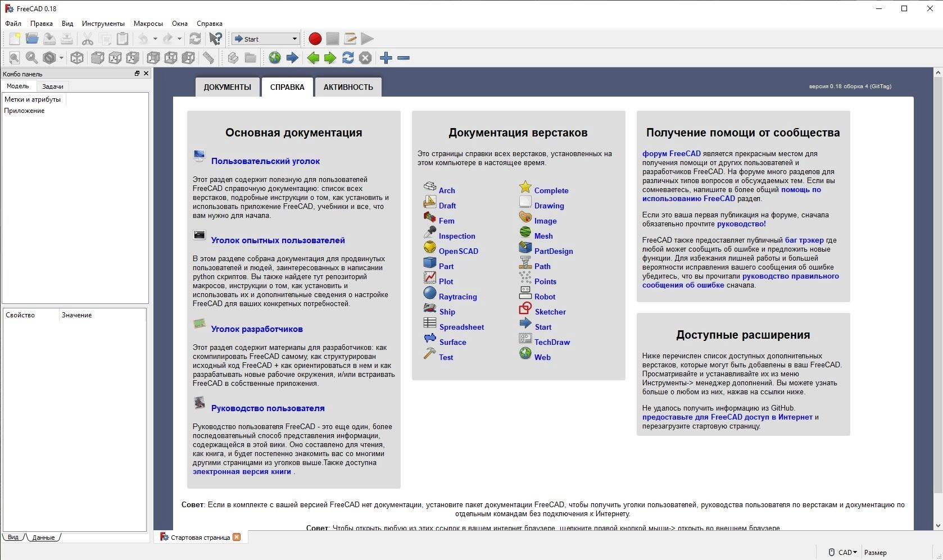Click the What's This help cursor icon

[215, 39]
